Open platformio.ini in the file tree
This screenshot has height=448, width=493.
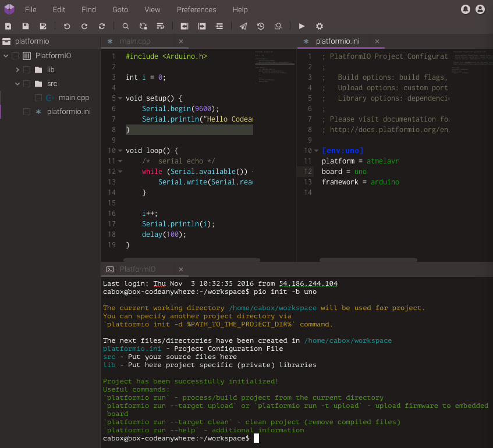click(x=69, y=112)
